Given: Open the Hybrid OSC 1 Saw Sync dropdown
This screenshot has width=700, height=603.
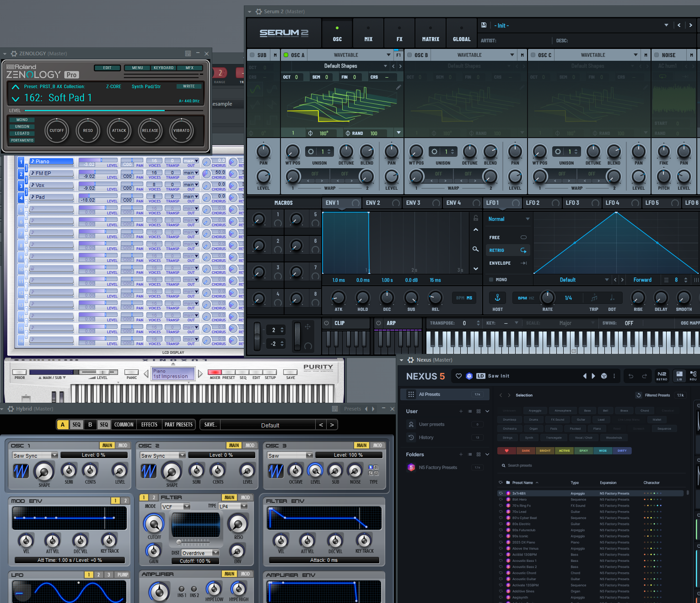Looking at the screenshot, I should [35, 455].
